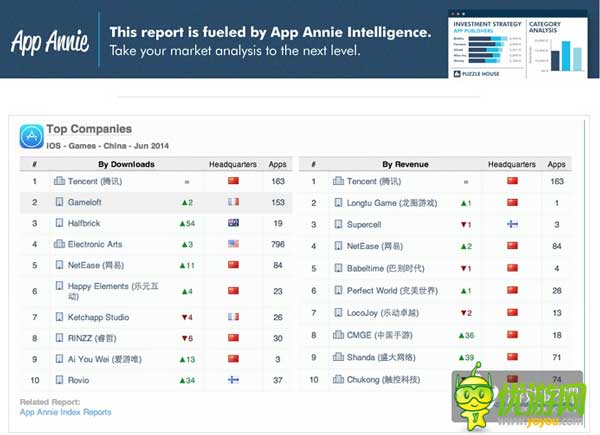Click the company icon beside Longtu Game
This screenshot has height=435, width=600.
(339, 203)
